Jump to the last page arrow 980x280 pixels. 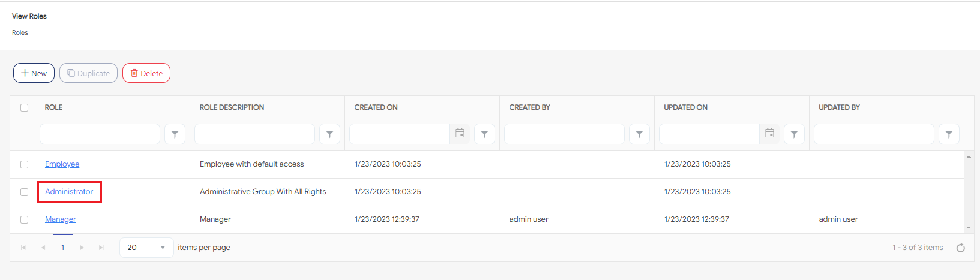coord(101,248)
